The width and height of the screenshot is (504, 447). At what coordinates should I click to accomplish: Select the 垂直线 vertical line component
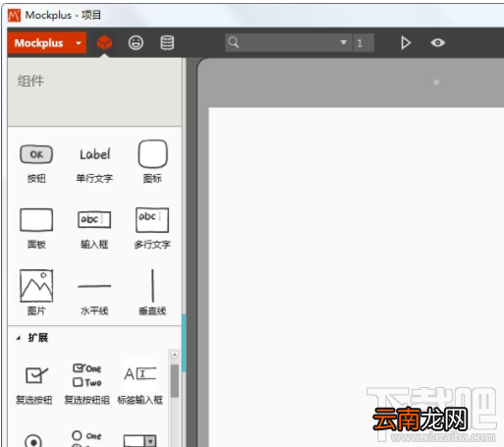coord(152,292)
